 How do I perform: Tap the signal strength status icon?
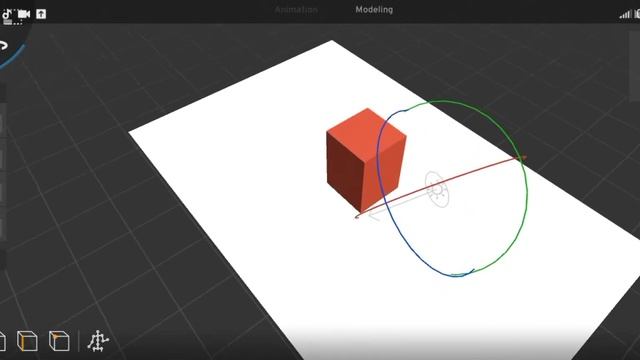click(x=624, y=15)
